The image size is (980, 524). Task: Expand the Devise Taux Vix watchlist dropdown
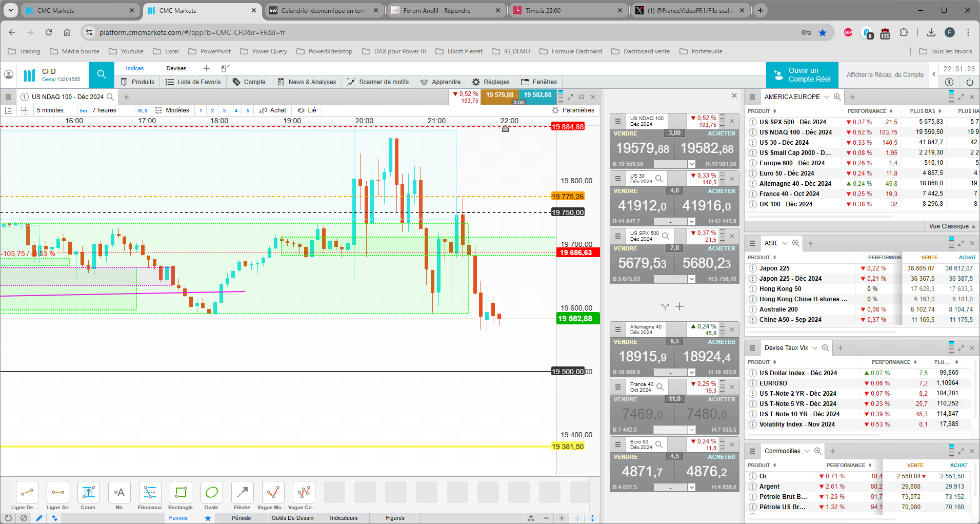(815, 348)
